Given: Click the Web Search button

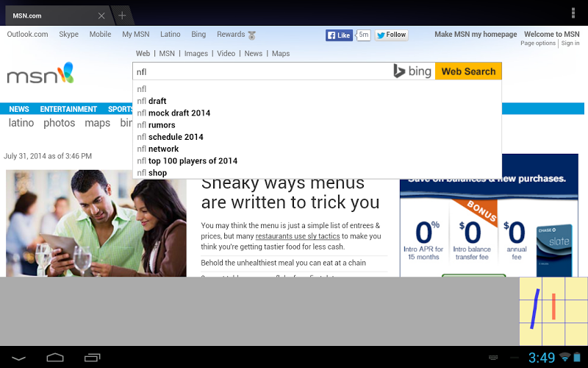Looking at the screenshot, I should tap(468, 71).
